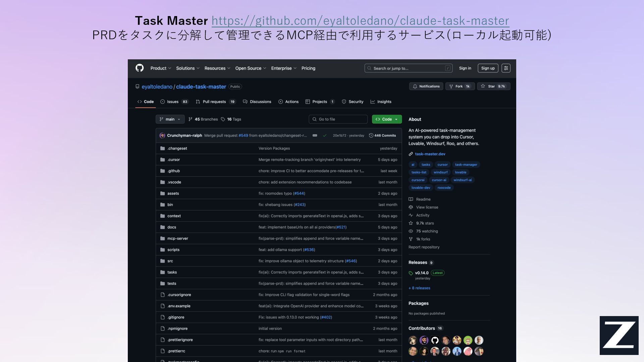The height and width of the screenshot is (362, 644).
Task: Click the + 8 releases link
Action: click(419, 288)
